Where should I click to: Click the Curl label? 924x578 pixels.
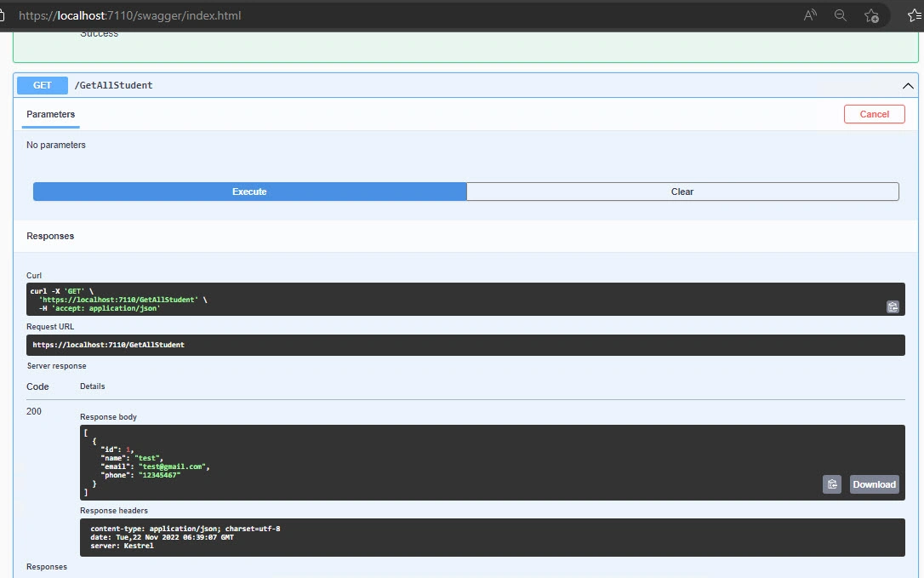pos(34,276)
